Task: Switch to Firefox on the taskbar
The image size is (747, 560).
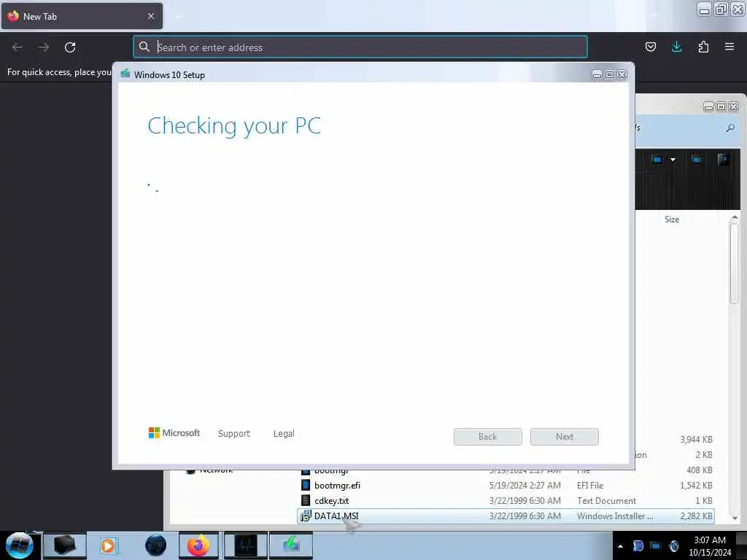Action: [x=198, y=545]
